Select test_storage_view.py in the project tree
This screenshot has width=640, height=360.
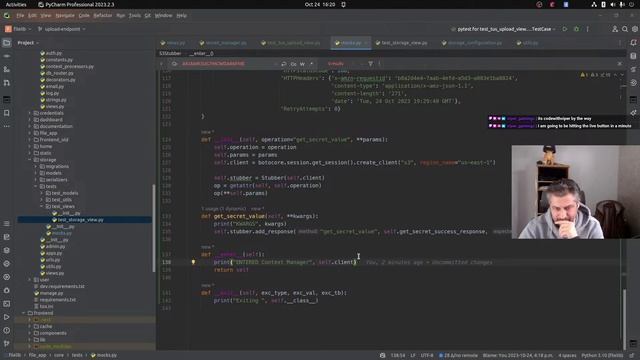pos(80,220)
